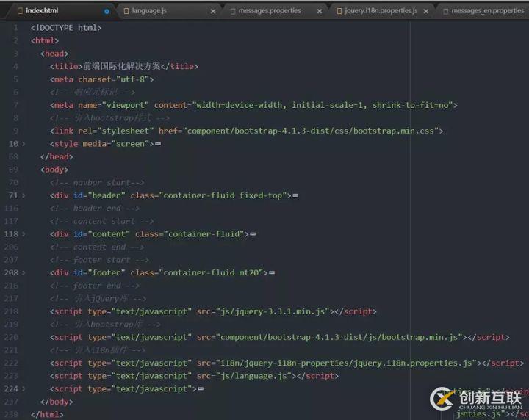Click the file icon on messages.properties tab

(233, 11)
